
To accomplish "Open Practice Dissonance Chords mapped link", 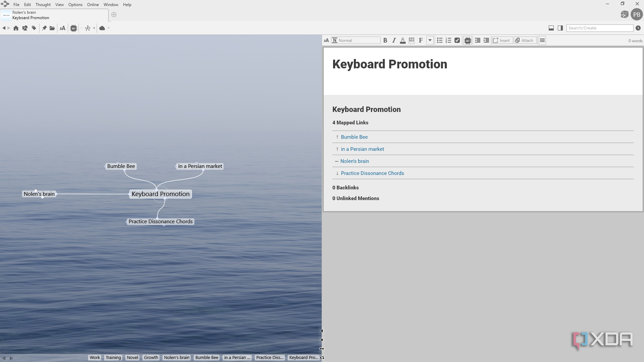I will click(x=372, y=173).
